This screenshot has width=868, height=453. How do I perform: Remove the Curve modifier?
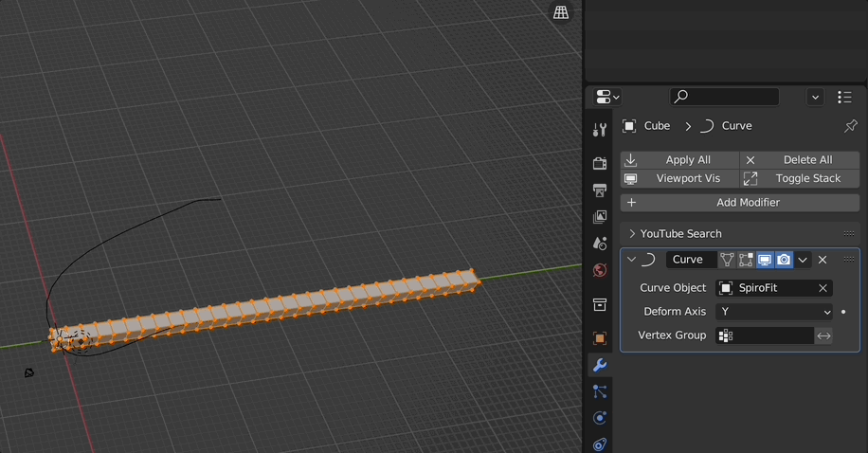click(823, 260)
